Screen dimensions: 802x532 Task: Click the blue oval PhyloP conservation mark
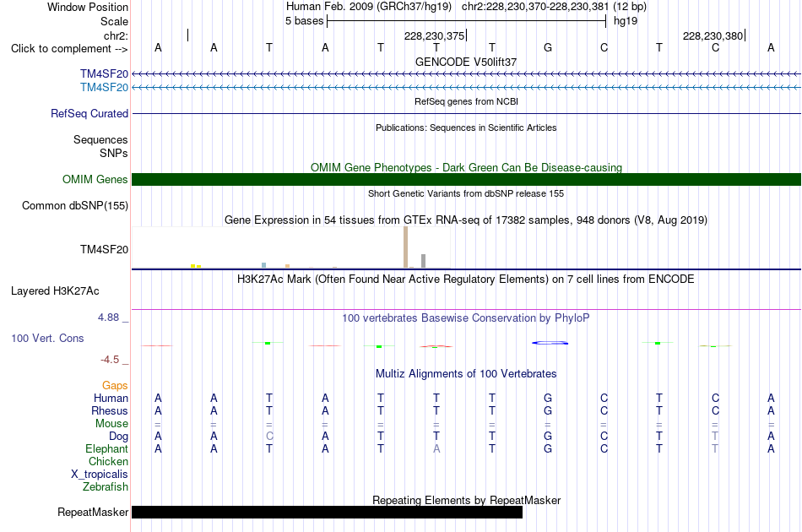[550, 343]
